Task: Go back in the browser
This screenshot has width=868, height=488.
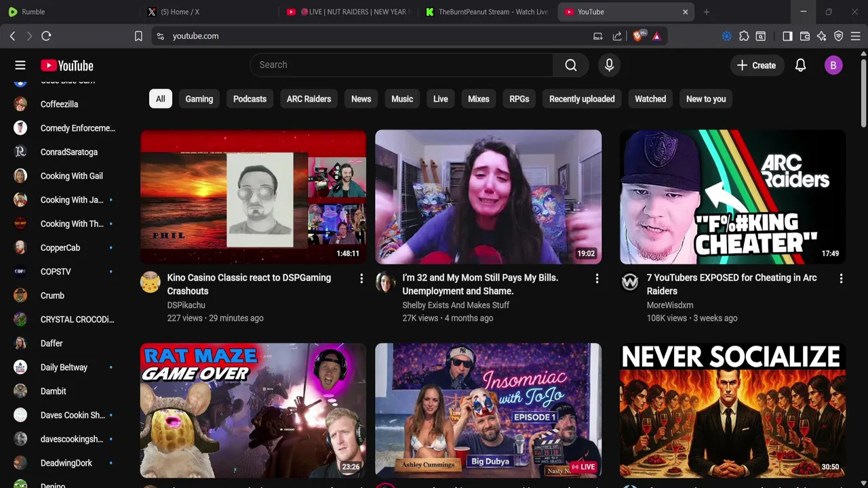Action: (12, 36)
